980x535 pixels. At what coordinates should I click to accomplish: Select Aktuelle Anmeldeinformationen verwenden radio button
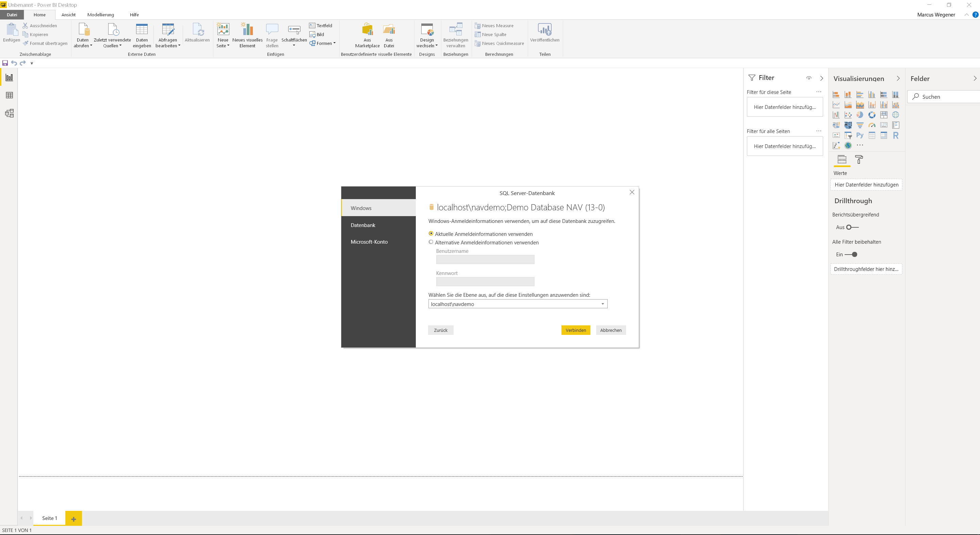tap(431, 233)
